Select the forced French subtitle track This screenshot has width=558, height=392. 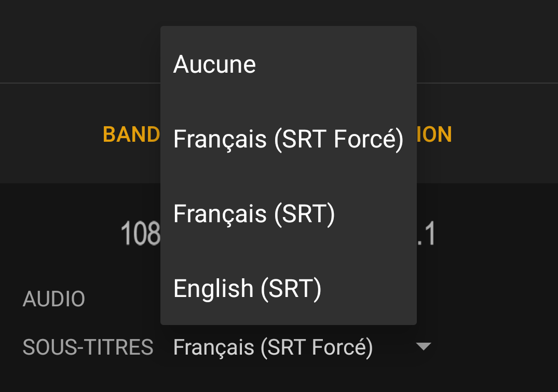[288, 139]
